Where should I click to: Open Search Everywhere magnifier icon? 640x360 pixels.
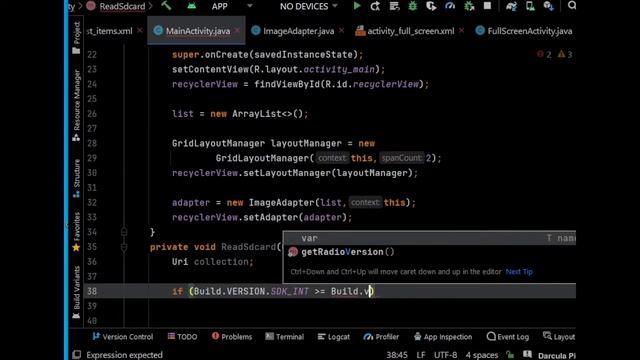click(x=572, y=5)
